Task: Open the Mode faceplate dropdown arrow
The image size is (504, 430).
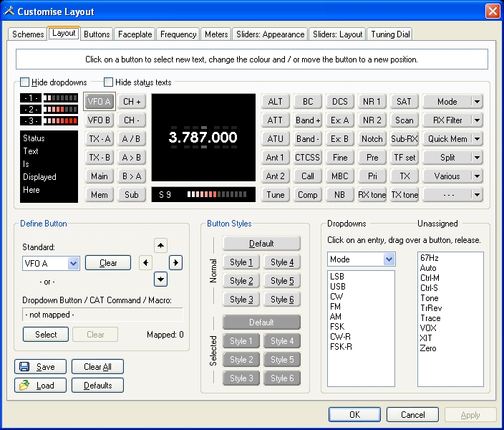Action: (x=477, y=102)
